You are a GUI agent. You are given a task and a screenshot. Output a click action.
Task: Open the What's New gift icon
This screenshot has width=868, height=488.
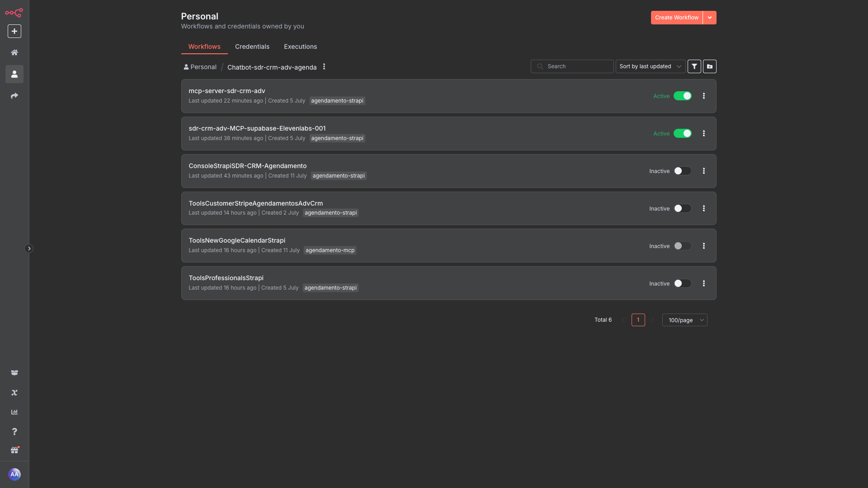pyautogui.click(x=14, y=450)
